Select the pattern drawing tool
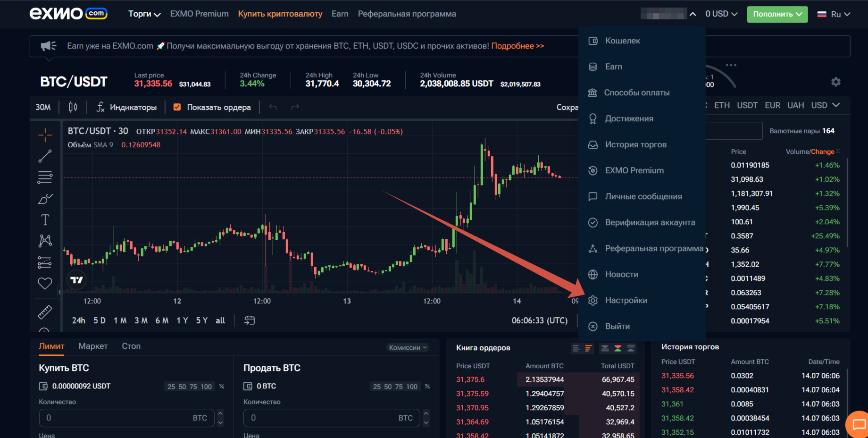 45,241
